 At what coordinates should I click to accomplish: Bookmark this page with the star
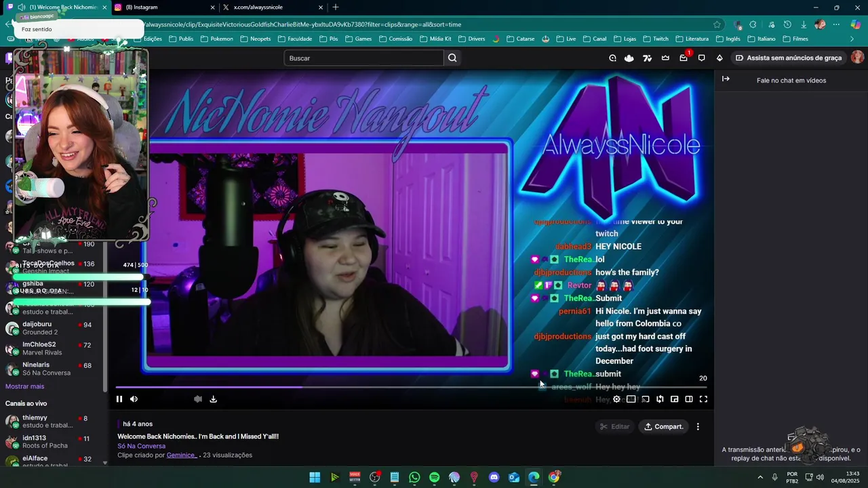pyautogui.click(x=717, y=24)
